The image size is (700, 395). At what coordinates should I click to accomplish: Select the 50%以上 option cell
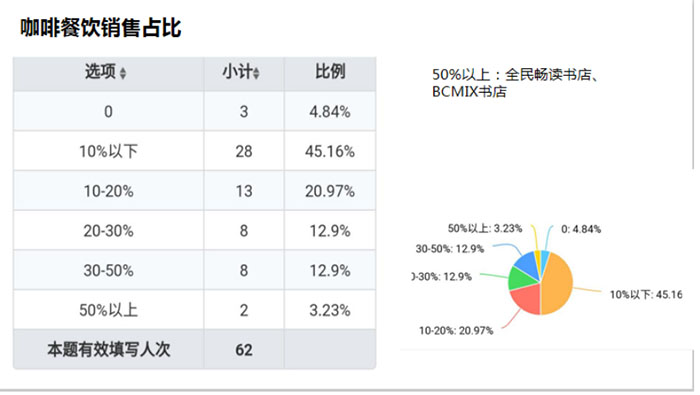click(108, 310)
